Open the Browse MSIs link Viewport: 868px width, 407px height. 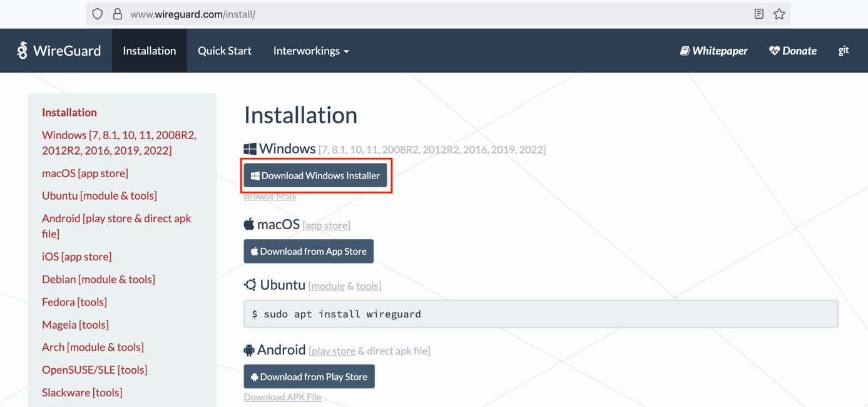pos(270,196)
